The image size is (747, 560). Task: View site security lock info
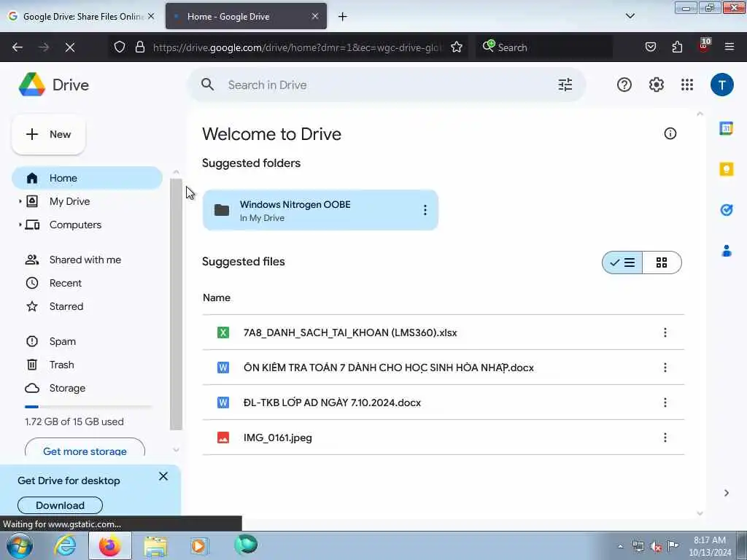[140, 47]
